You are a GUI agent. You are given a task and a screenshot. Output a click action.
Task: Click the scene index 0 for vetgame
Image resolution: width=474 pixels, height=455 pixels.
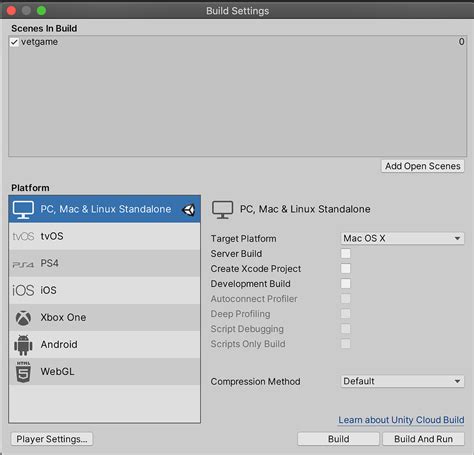point(461,42)
